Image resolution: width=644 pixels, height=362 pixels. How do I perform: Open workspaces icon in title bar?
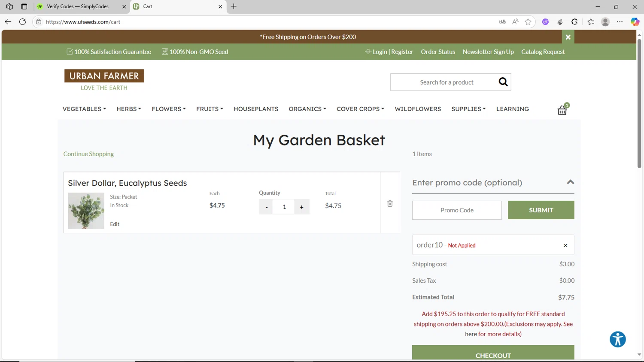9,6
